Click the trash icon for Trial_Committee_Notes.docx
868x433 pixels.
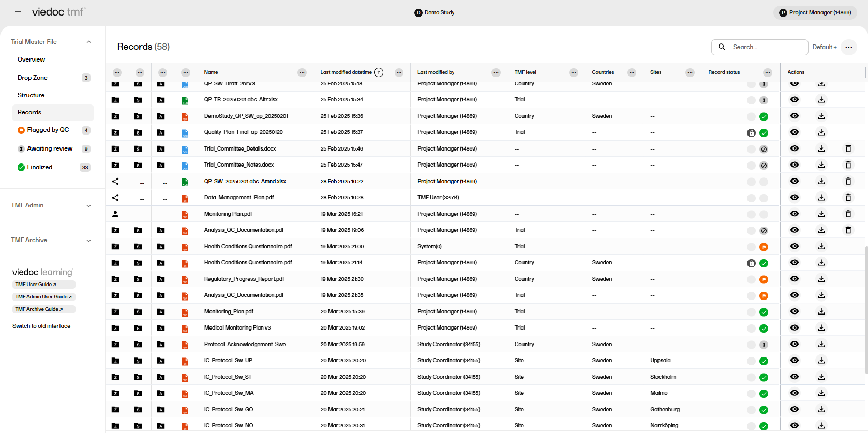click(848, 165)
